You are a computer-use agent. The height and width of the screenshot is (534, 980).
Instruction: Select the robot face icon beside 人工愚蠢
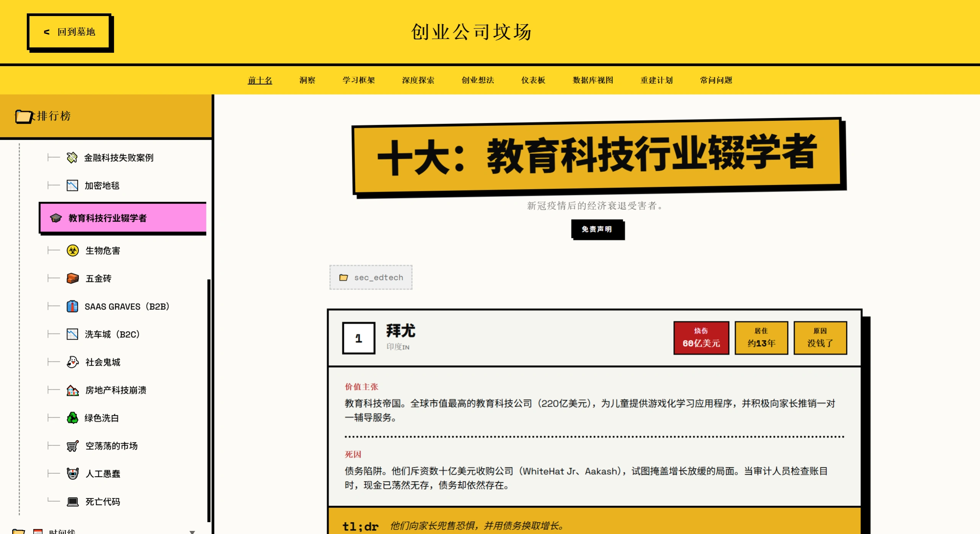point(72,474)
